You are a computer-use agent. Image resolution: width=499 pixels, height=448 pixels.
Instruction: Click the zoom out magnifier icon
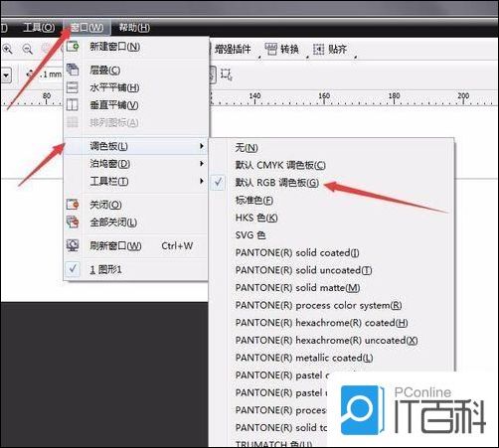point(27,49)
